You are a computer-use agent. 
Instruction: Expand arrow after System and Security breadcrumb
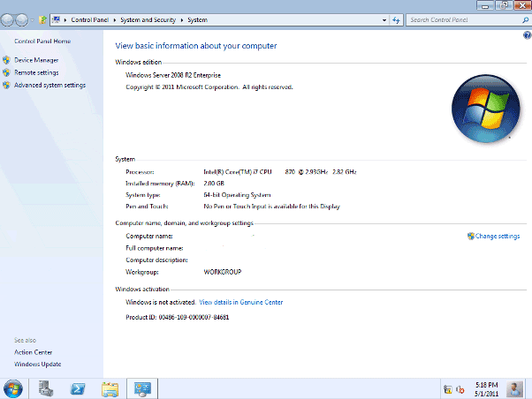182,20
